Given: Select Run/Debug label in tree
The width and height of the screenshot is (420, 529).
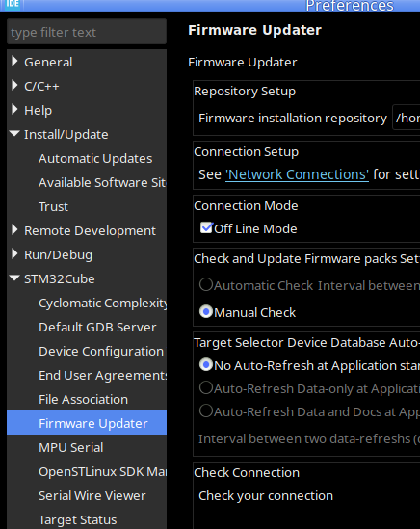Looking at the screenshot, I should (58, 255).
